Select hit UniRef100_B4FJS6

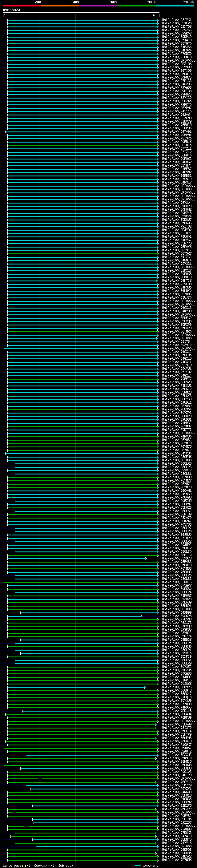click(x=176, y=47)
